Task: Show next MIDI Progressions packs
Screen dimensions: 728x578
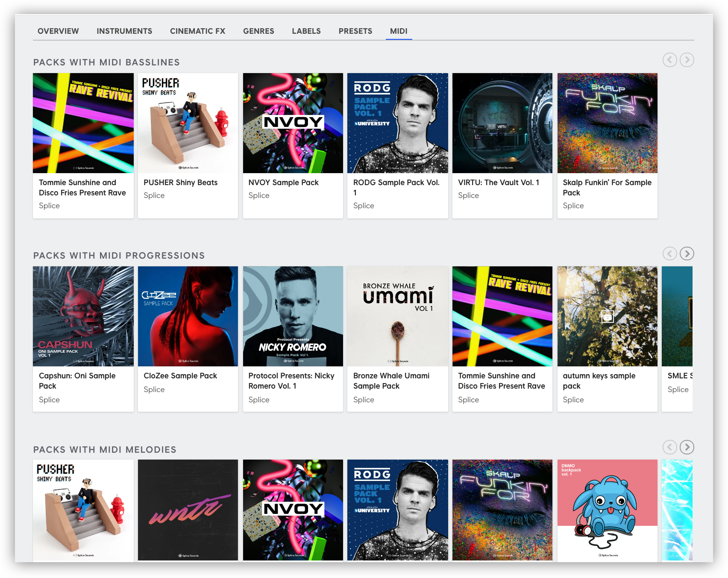Action: [x=687, y=254]
